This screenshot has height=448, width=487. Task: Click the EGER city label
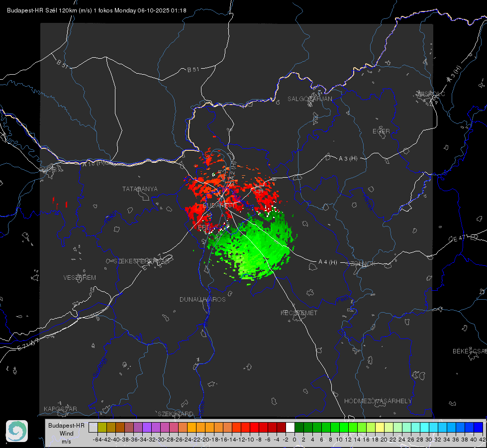tap(381, 131)
